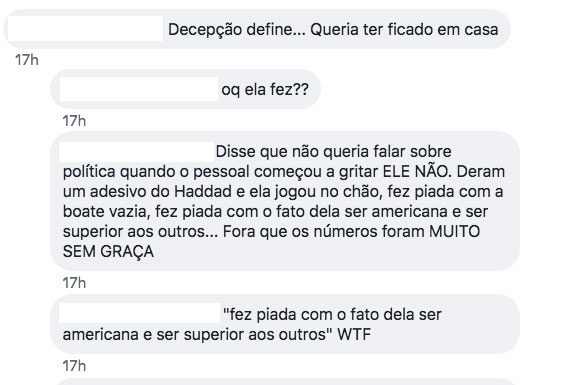Click the hidden author name beside "oq ela fez??"

[138, 89]
